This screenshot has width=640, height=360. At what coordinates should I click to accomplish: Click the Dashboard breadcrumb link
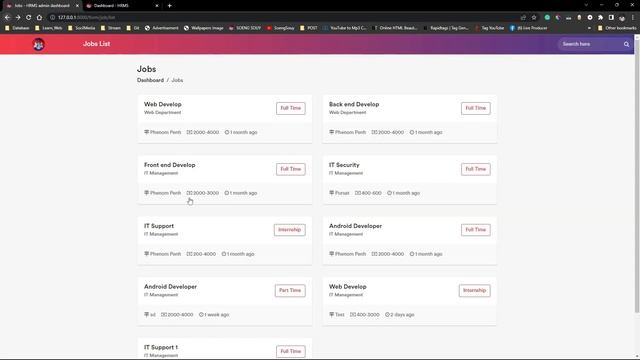point(150,80)
